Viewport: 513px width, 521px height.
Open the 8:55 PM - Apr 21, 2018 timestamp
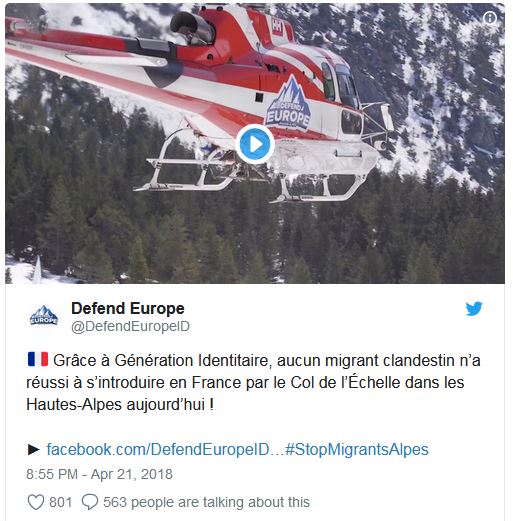coord(99,474)
